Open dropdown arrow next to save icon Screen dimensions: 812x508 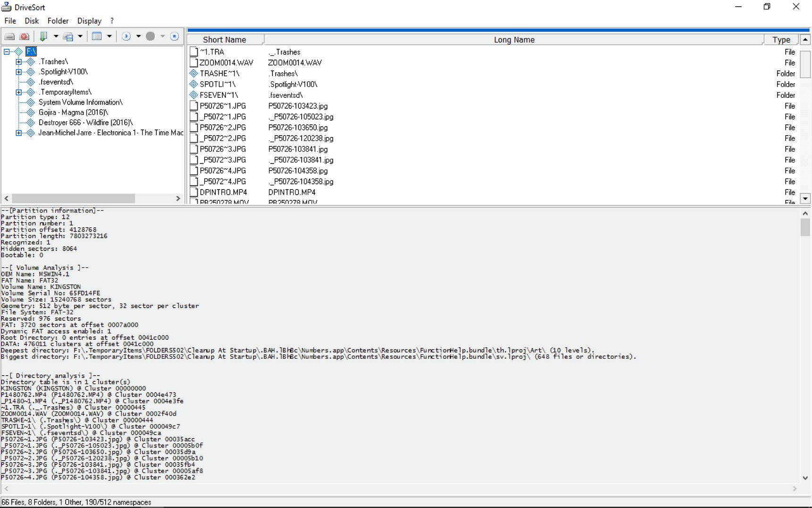click(x=80, y=36)
